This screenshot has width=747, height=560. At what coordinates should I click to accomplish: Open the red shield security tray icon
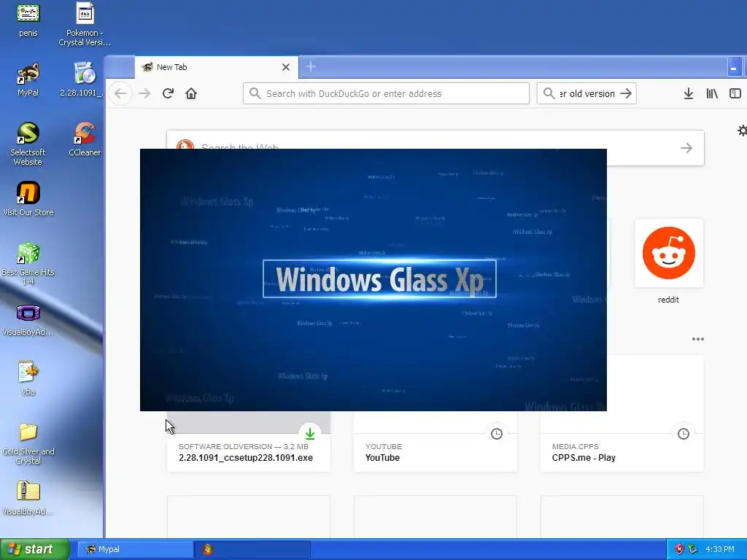679,549
